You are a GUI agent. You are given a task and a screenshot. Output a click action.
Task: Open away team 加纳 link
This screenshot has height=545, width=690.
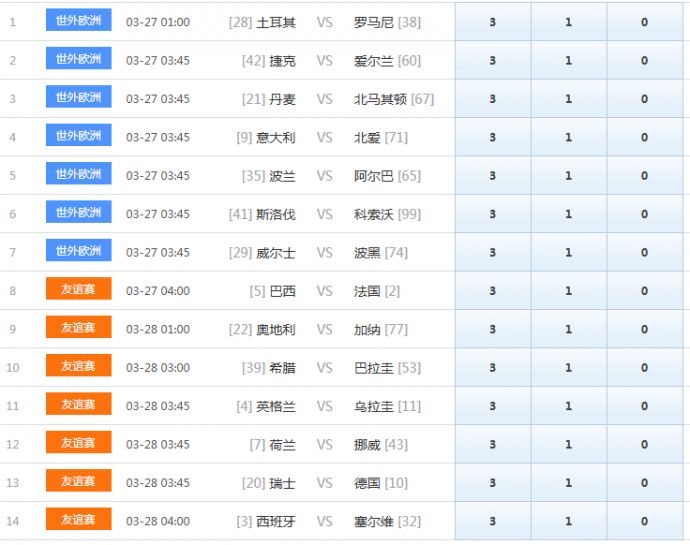tap(367, 329)
